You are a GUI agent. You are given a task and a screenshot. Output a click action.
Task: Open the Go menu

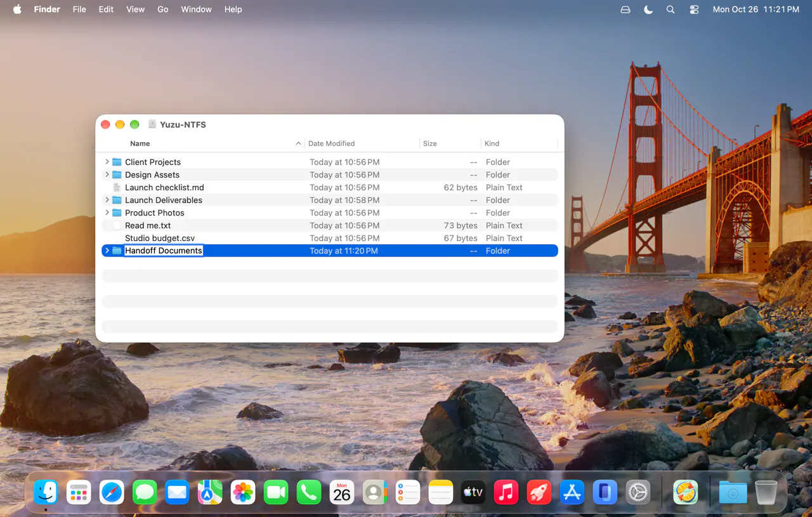pos(162,10)
